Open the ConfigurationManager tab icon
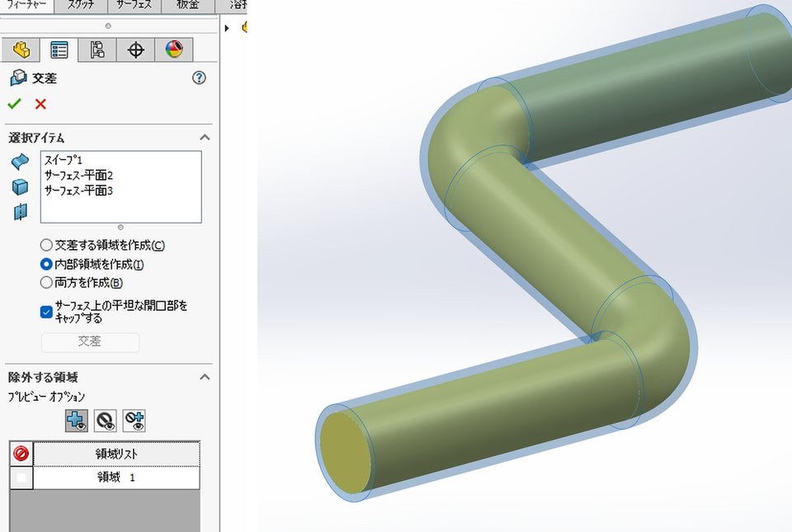This screenshot has width=792, height=532. (x=97, y=50)
